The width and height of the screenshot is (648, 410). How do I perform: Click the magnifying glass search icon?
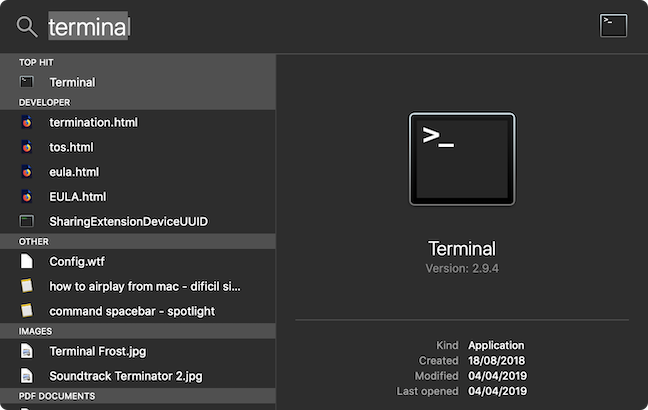[27, 27]
